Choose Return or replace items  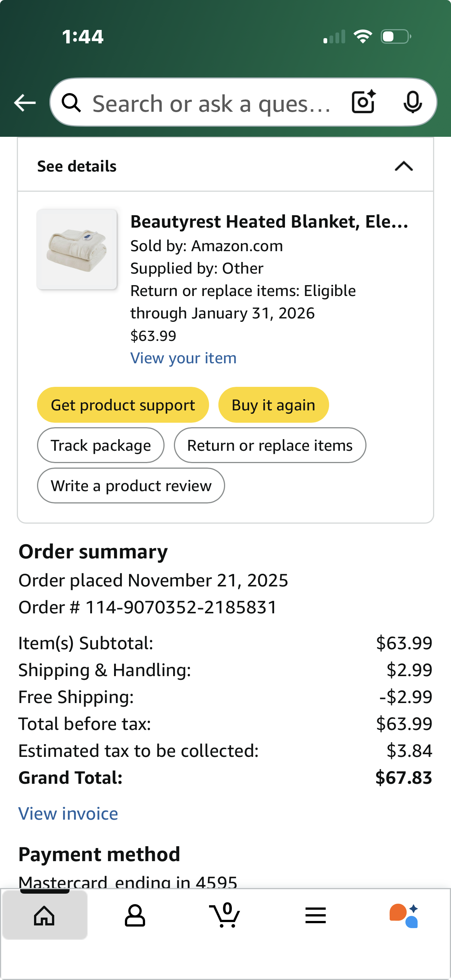[x=270, y=445]
